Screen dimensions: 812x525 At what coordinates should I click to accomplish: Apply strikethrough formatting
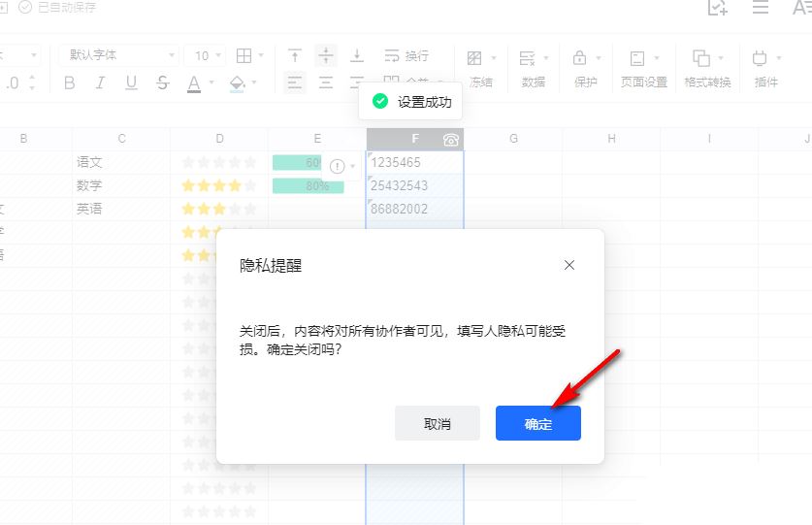tap(163, 82)
